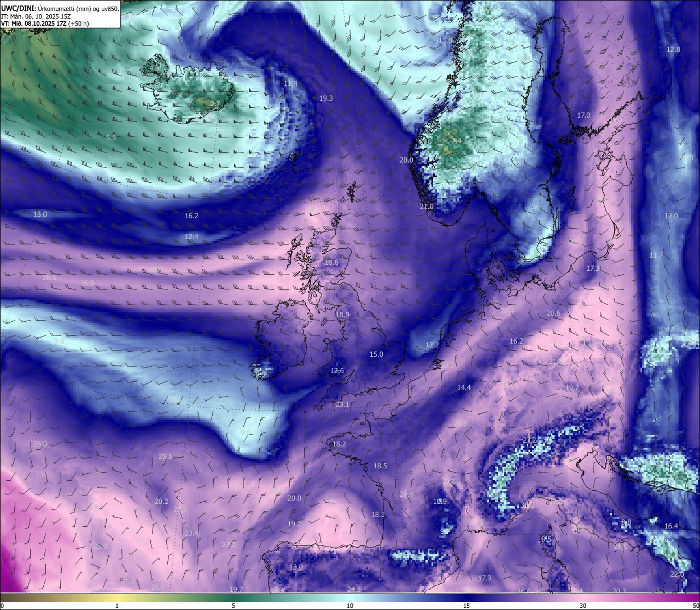700x610 pixels.
Task: Click the 15.0 value label
Action: 376,354
